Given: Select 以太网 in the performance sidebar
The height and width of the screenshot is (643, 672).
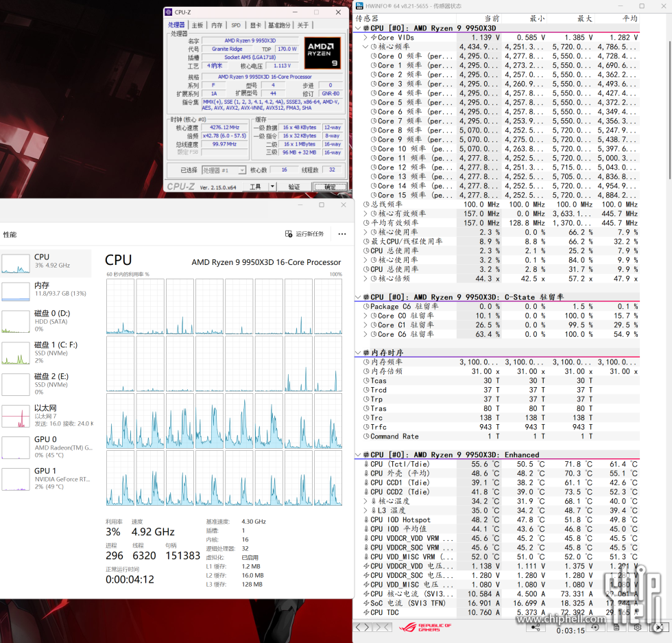Looking at the screenshot, I should pos(46,415).
